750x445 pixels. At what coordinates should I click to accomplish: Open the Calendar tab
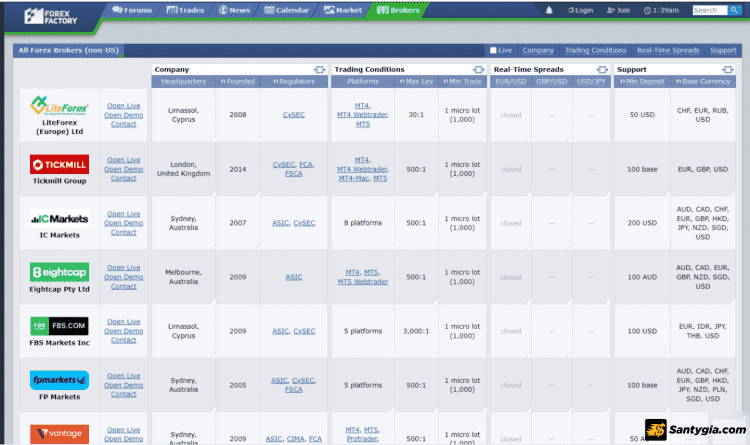pyautogui.click(x=287, y=10)
